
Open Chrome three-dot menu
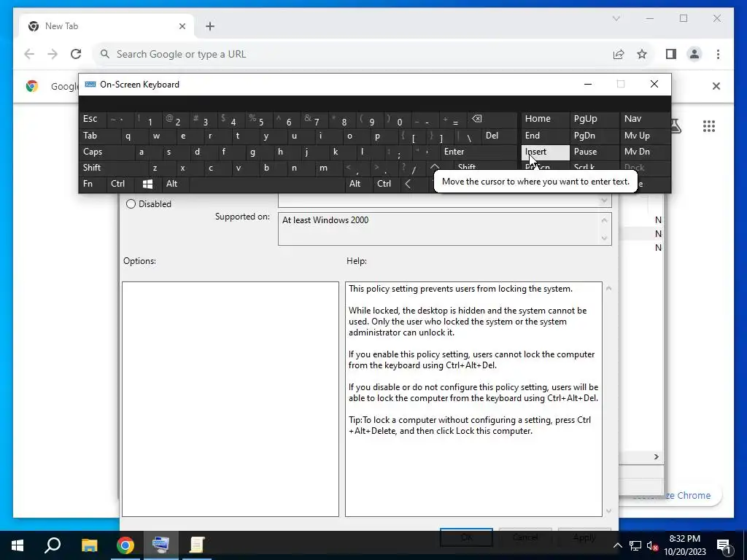[x=718, y=54]
